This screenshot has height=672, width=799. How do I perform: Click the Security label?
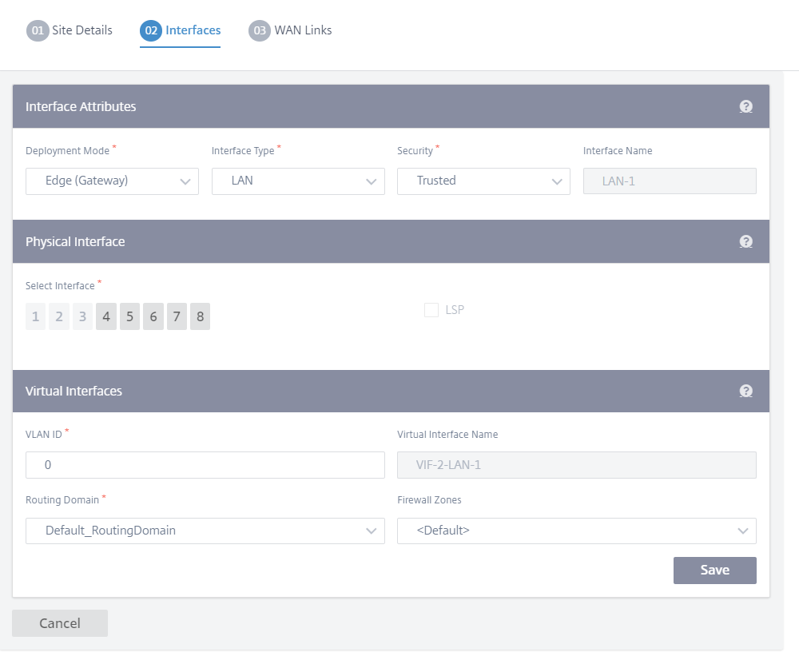415,151
